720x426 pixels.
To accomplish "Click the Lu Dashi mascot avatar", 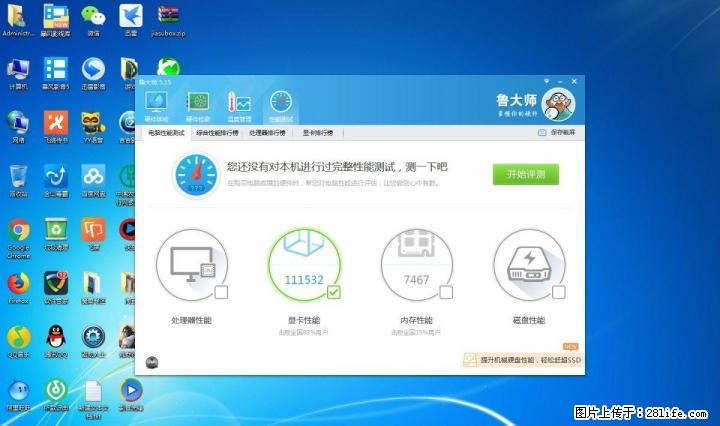I will click(558, 104).
